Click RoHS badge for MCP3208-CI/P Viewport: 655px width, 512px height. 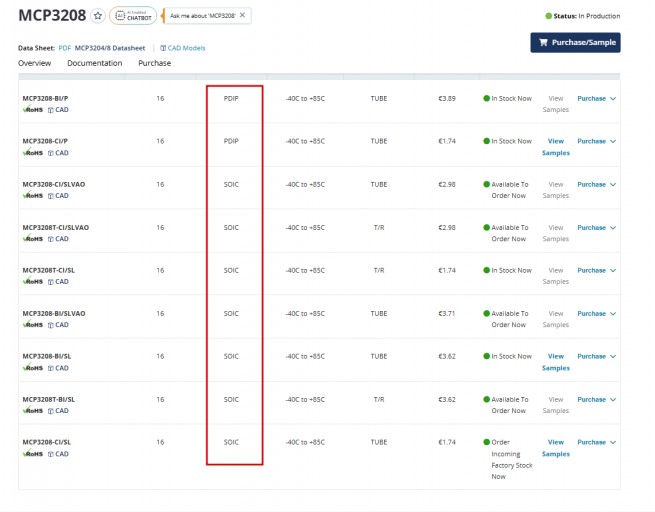[33, 152]
